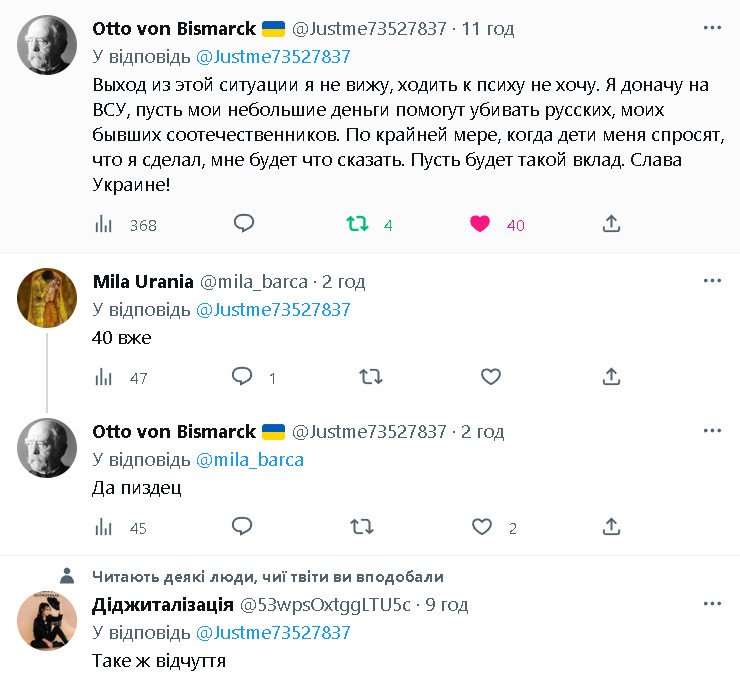
Task: Open the Діджиталізація profile name
Action: pyautogui.click(x=160, y=605)
